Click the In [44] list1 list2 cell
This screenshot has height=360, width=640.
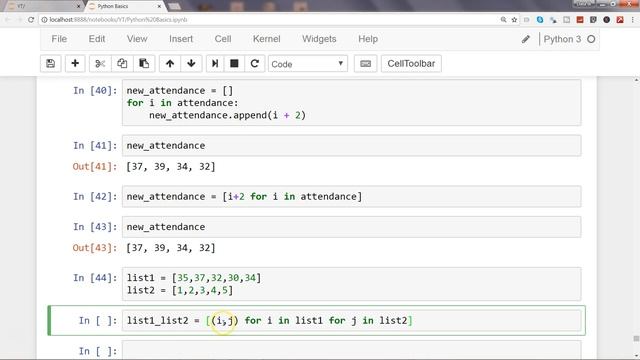pos(351,284)
